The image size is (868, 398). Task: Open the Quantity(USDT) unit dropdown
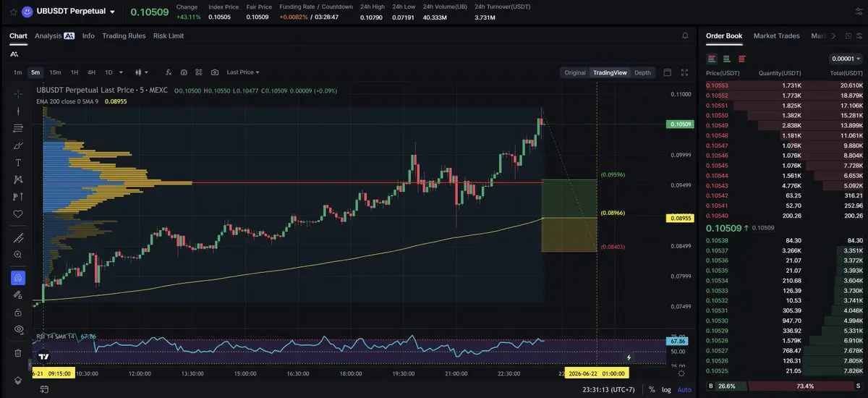point(780,74)
